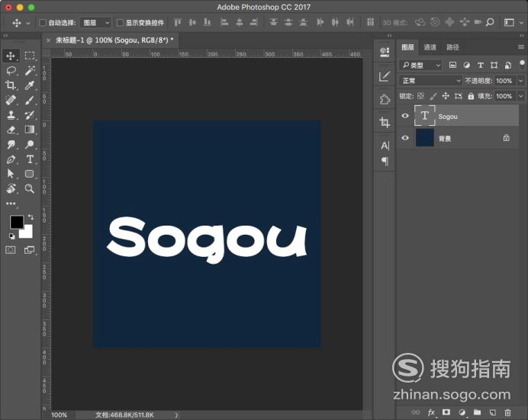This screenshot has height=420, width=528.
Task: Select the History Brush tool
Action: (30, 115)
